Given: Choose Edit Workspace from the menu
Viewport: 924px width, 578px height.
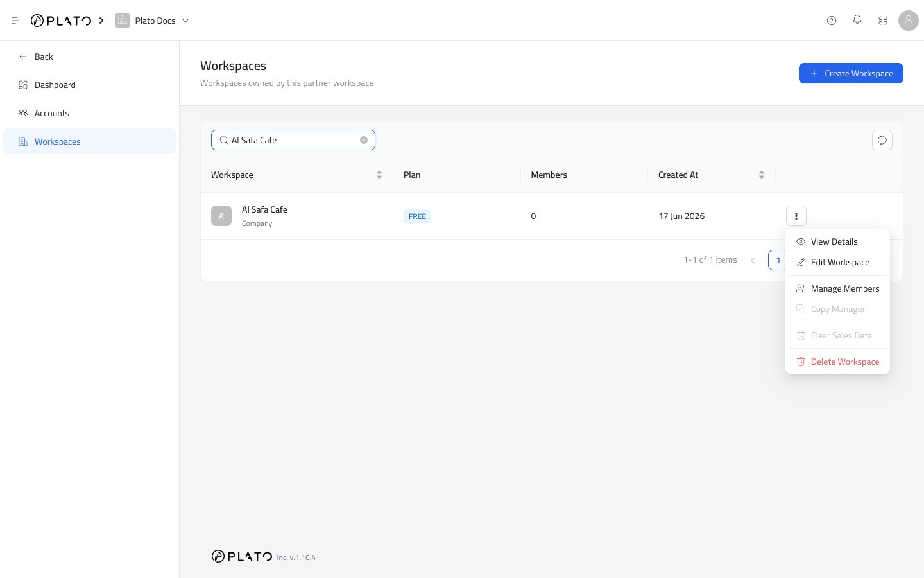Looking at the screenshot, I should point(837,262).
